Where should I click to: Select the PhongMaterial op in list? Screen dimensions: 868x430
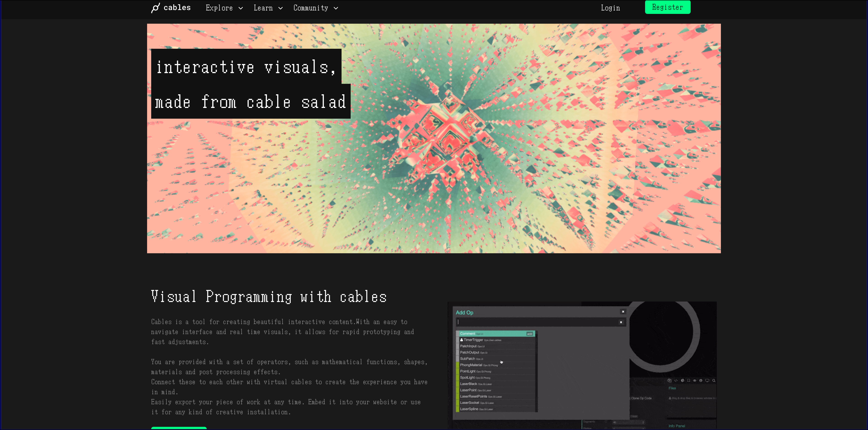[x=496, y=365]
